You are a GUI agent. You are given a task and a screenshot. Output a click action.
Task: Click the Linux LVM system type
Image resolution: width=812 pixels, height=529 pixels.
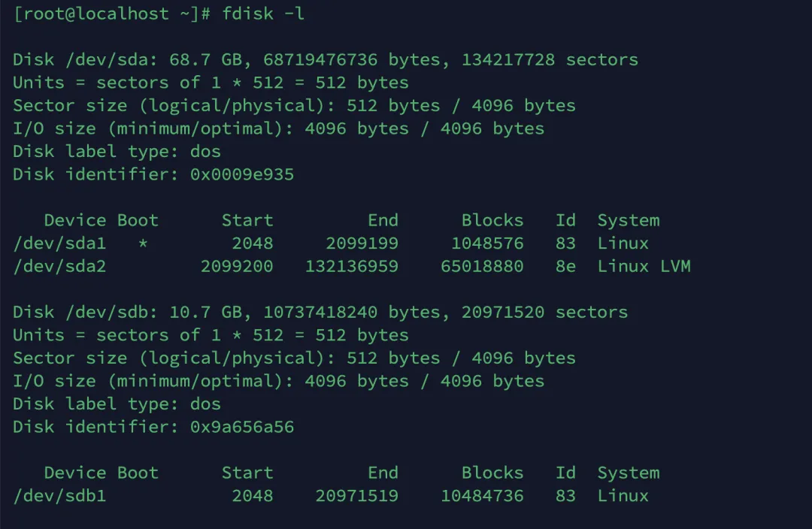click(644, 266)
